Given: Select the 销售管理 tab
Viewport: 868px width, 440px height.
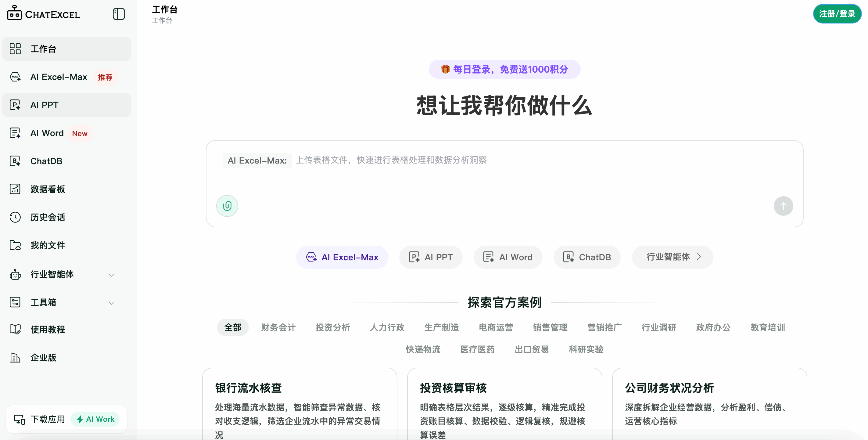Looking at the screenshot, I should coord(550,327).
